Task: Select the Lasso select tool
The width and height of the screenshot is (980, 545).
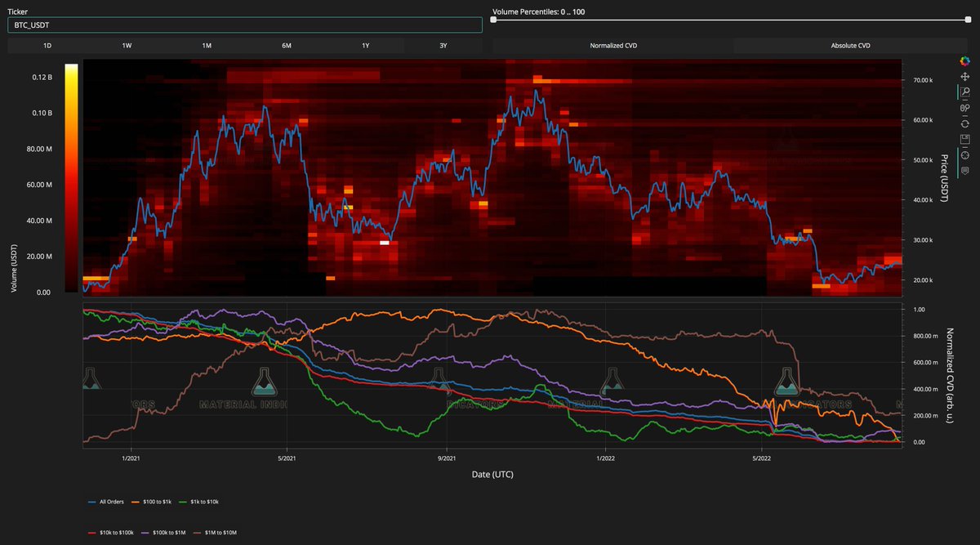Action: pyautogui.click(x=966, y=107)
